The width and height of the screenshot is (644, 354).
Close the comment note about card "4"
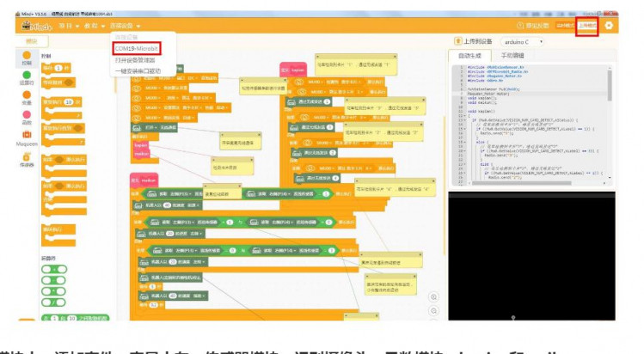click(x=432, y=181)
